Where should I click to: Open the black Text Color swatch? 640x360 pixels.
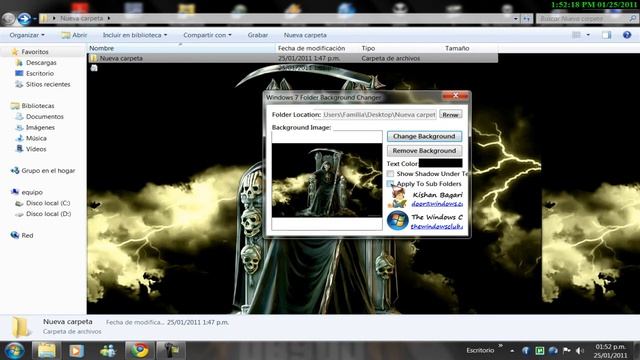coord(440,163)
